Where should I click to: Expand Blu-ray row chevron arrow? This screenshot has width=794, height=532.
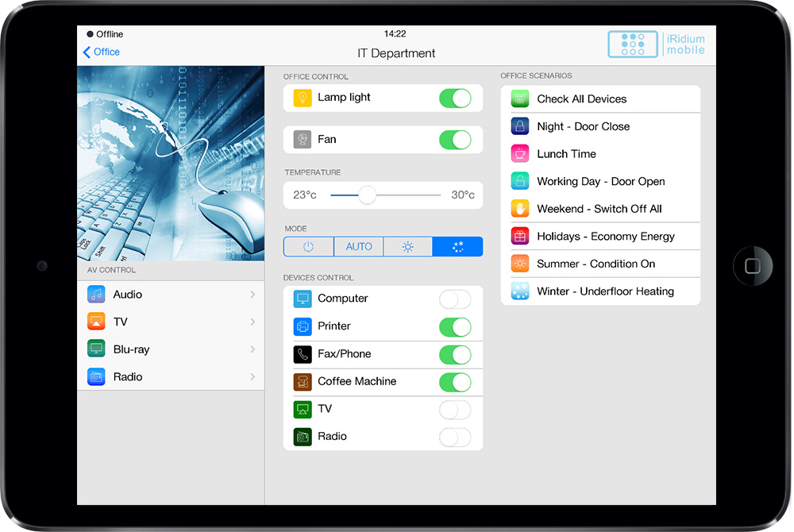pyautogui.click(x=252, y=349)
